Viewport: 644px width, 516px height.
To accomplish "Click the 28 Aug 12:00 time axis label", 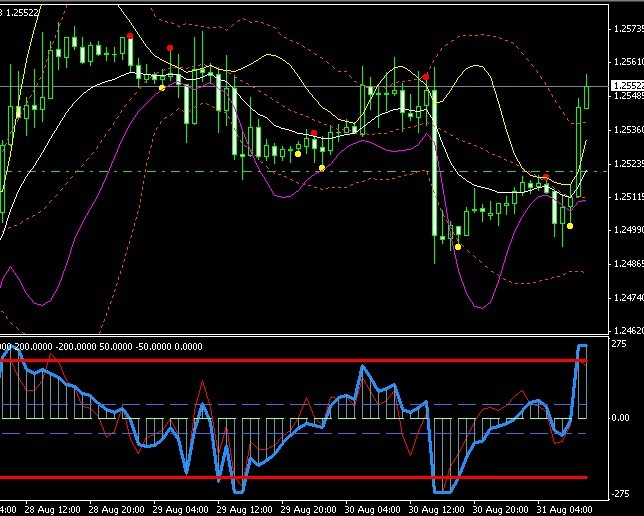I will coord(52,510).
